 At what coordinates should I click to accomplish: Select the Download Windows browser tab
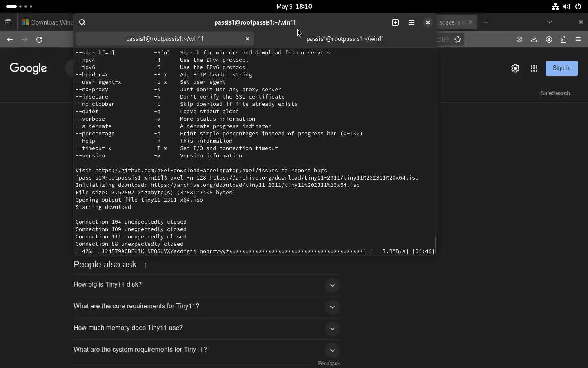click(x=47, y=22)
